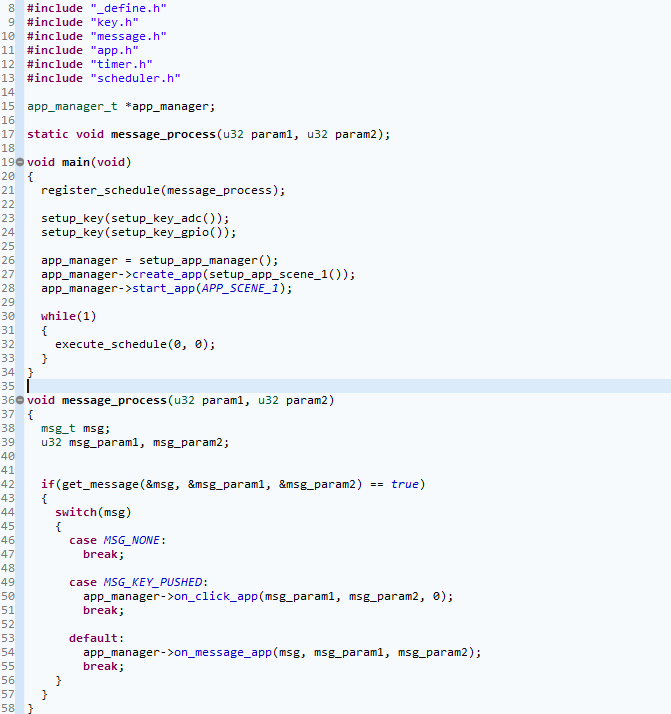This screenshot has height=714, width=671.
Task: Click the switch keyword on line 44
Action: pos(76,512)
